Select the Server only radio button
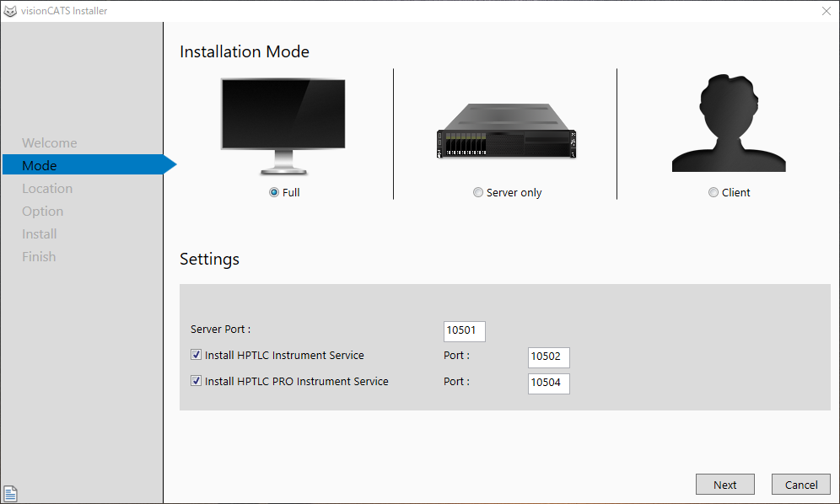840x504 pixels. (478, 192)
